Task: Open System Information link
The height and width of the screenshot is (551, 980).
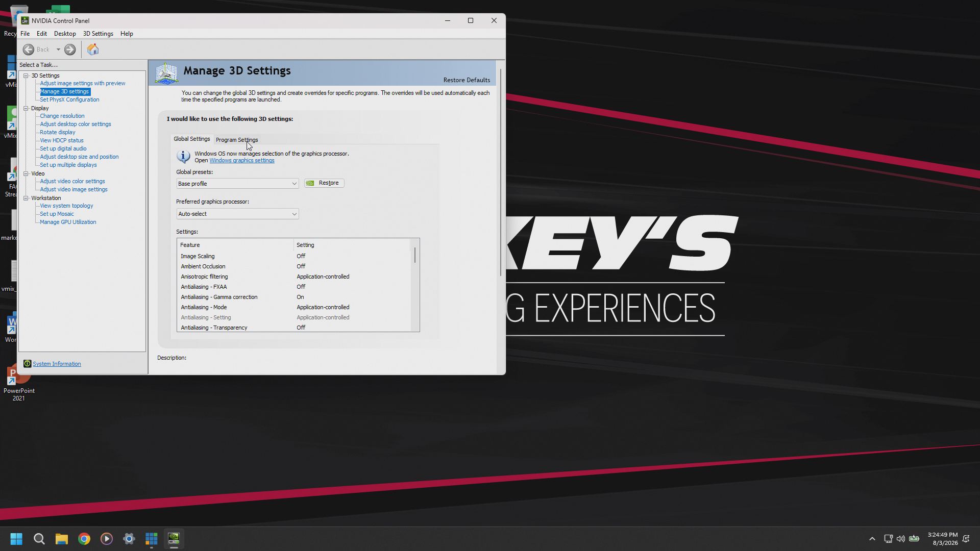Action: 57,364
